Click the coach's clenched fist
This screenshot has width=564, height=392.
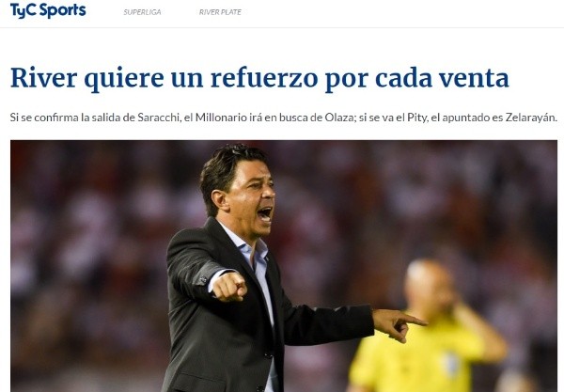pos(229,287)
